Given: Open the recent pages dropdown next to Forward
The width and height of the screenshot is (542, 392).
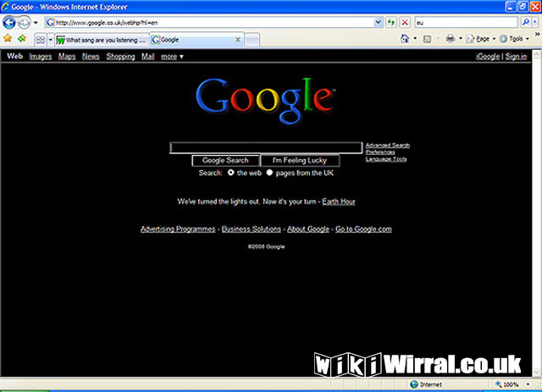Looking at the screenshot, I should tap(36, 23).
